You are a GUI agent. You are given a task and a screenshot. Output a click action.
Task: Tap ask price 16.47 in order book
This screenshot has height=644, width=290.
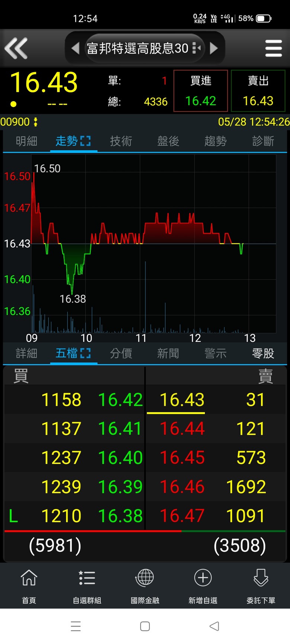(182, 516)
